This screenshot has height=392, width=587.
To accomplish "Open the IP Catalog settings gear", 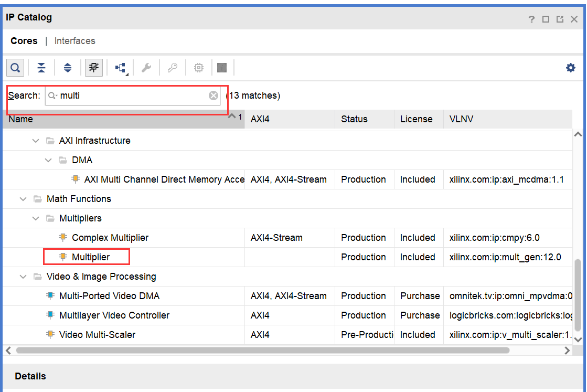I will pyautogui.click(x=571, y=68).
